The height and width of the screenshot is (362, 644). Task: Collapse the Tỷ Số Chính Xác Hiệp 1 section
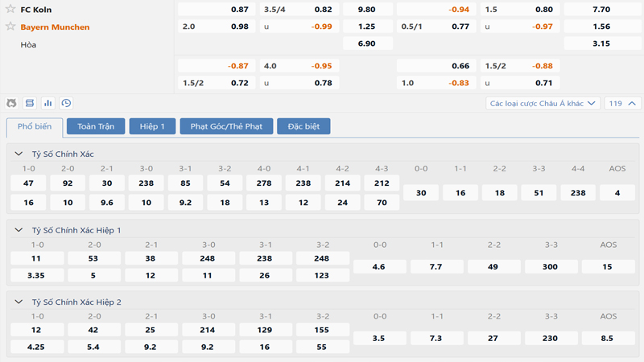click(19, 230)
